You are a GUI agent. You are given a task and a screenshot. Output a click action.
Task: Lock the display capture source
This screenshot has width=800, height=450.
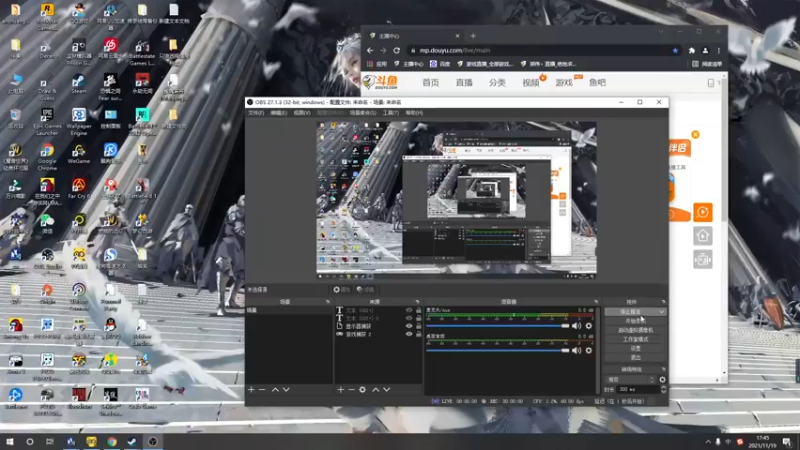click(418, 326)
